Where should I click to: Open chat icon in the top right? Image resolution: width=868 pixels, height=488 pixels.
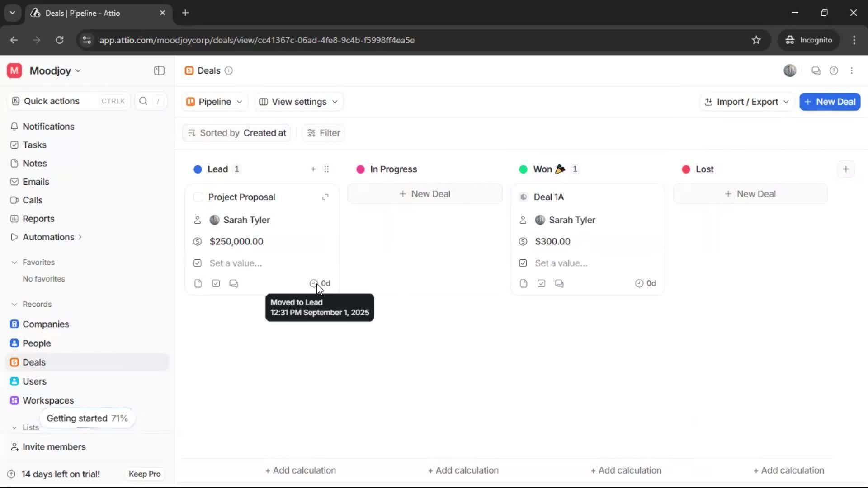point(816,70)
